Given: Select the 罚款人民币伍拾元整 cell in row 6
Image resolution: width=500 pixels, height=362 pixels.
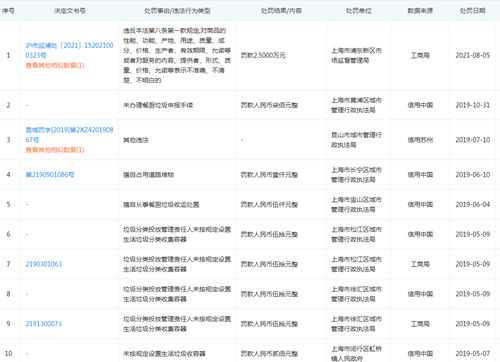Looking at the screenshot, I should tap(269, 234).
